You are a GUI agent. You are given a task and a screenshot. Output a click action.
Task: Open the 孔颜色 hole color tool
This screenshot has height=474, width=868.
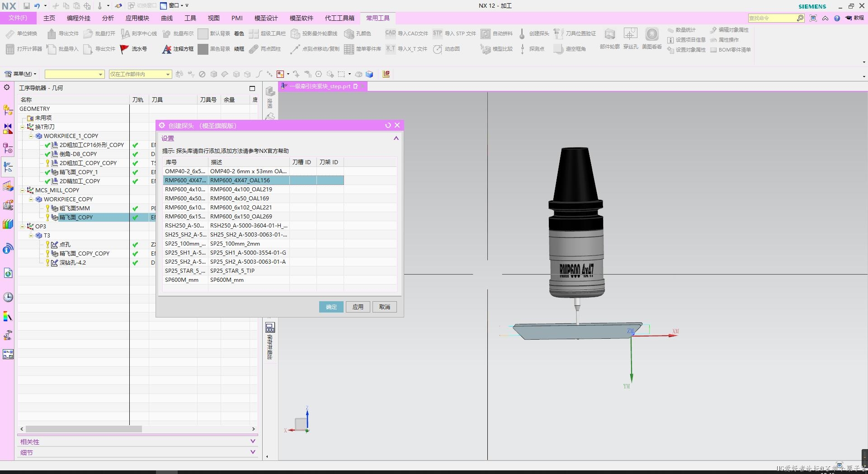tap(358, 33)
